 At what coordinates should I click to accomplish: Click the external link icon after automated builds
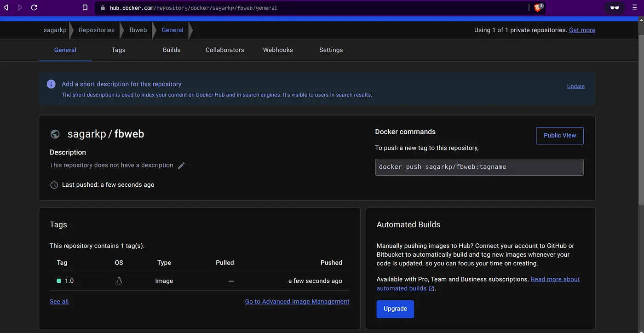[431, 289]
